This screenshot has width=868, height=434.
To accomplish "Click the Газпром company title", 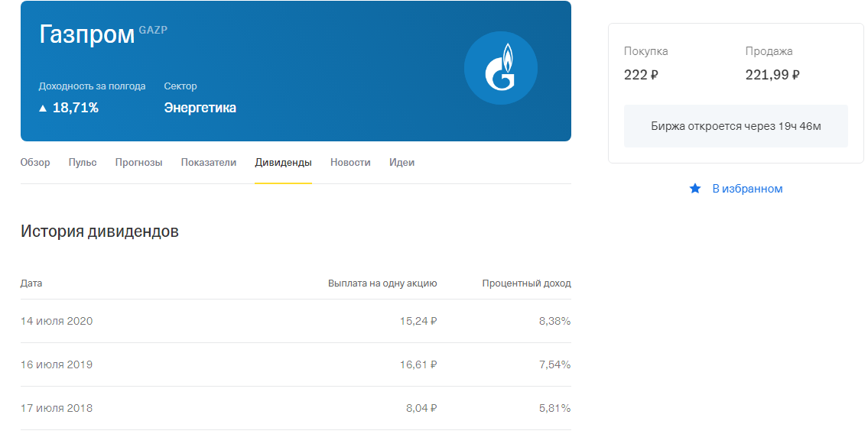I will [87, 34].
